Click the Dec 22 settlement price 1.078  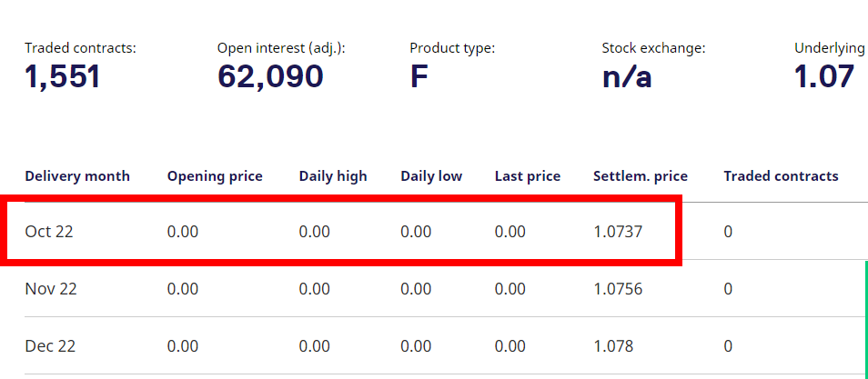tap(613, 346)
